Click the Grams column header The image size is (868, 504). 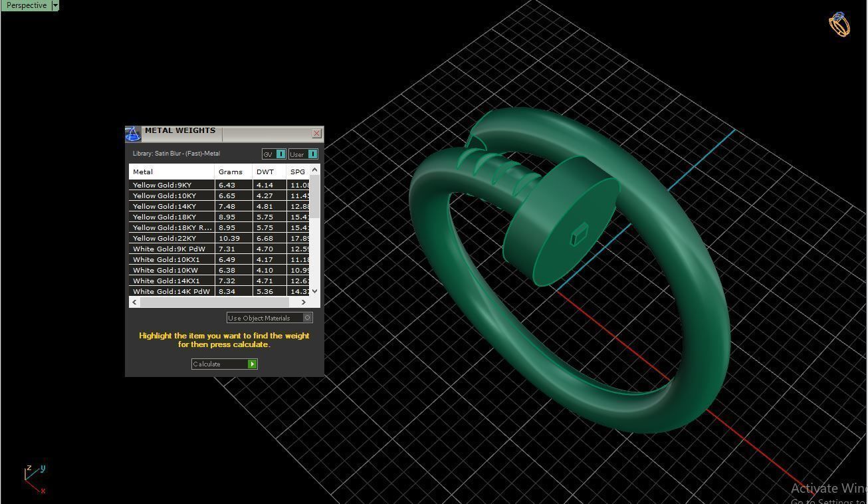click(x=233, y=172)
